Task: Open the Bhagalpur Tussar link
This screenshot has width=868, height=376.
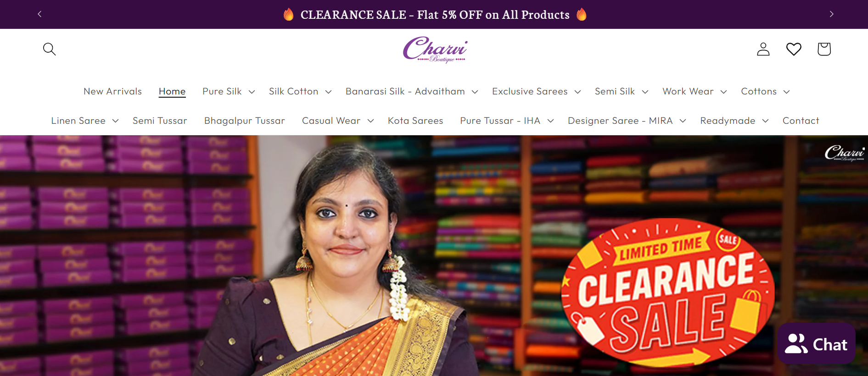Action: pyautogui.click(x=245, y=121)
